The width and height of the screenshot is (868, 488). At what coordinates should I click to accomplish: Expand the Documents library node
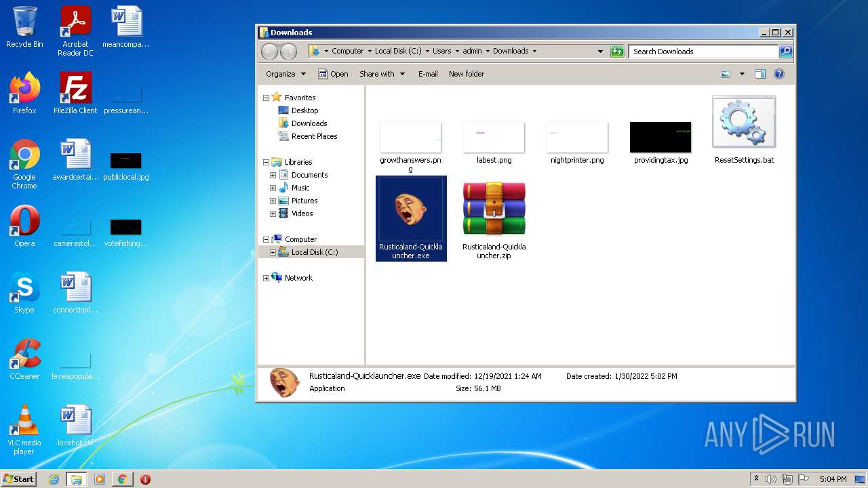tap(273, 175)
